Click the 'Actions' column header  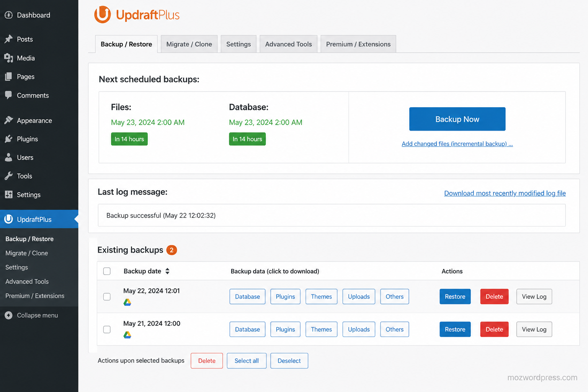452,271
